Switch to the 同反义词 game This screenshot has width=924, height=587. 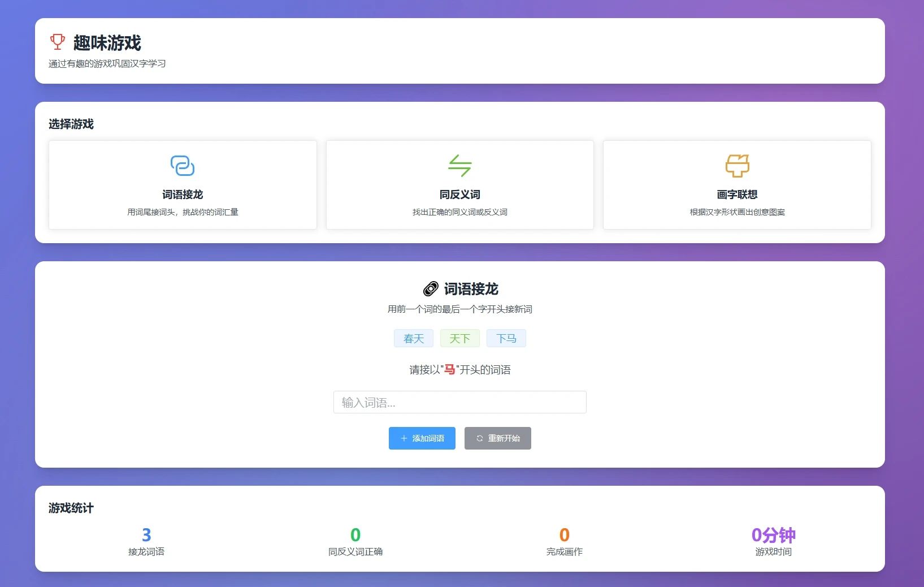(x=459, y=185)
